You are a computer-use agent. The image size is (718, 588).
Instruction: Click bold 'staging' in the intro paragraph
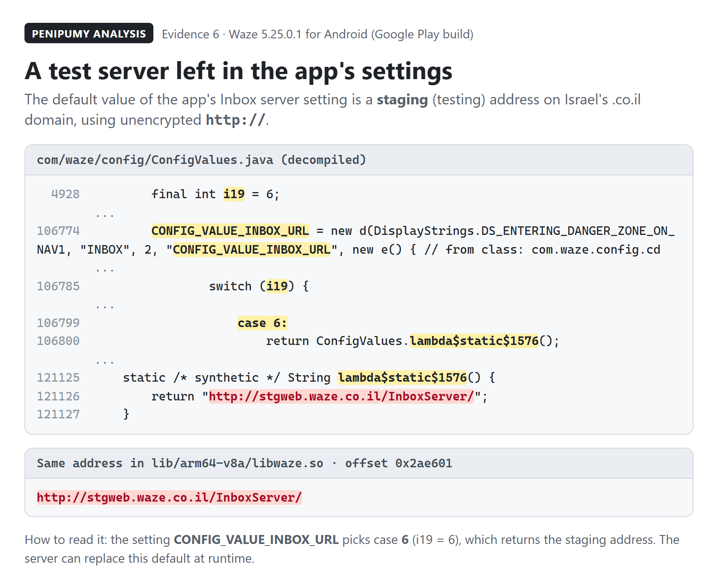(x=402, y=99)
